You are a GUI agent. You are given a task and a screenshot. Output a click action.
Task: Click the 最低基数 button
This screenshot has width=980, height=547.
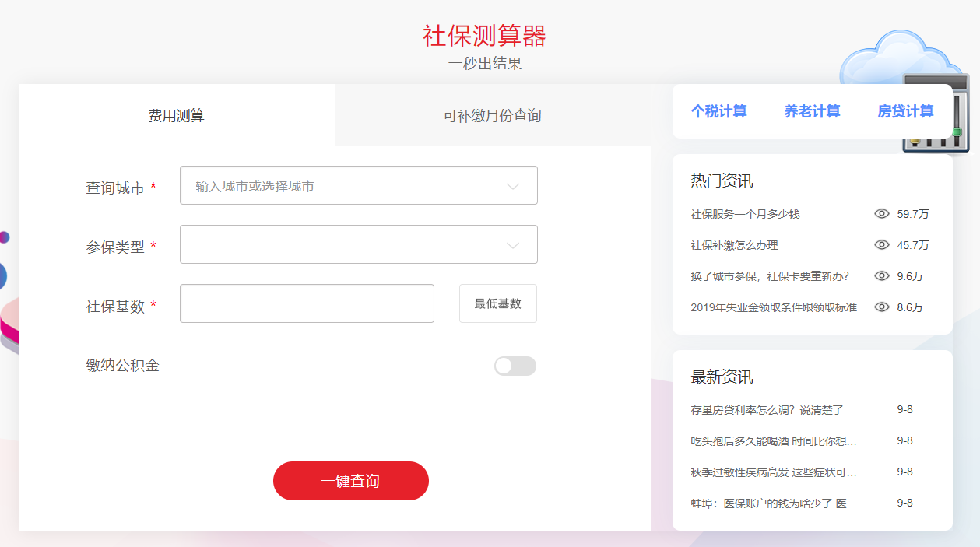[498, 303]
